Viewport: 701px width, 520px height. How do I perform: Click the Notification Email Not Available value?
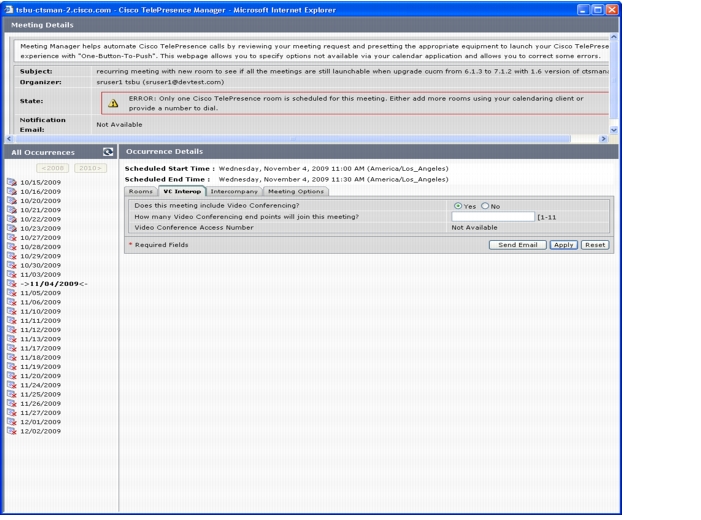(x=119, y=125)
